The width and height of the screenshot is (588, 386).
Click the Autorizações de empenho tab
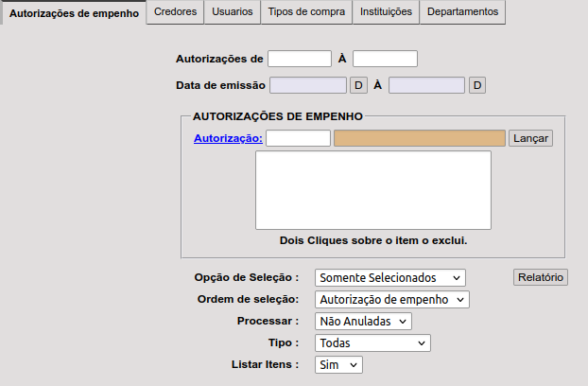point(74,13)
